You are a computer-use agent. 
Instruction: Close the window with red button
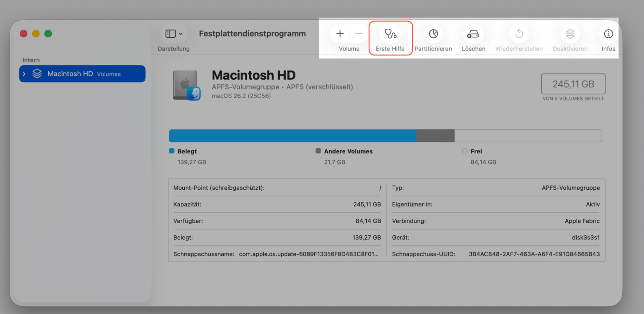pos(24,33)
